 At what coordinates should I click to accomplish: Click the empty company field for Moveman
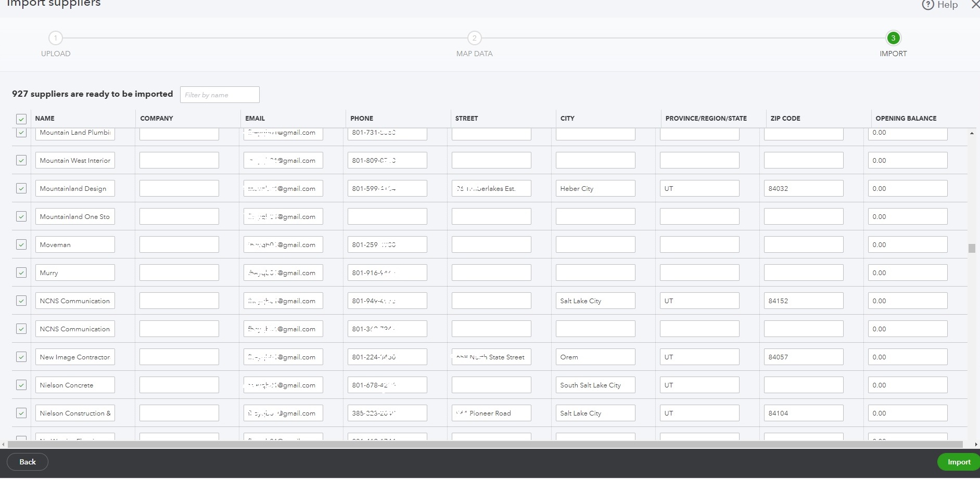click(x=179, y=244)
